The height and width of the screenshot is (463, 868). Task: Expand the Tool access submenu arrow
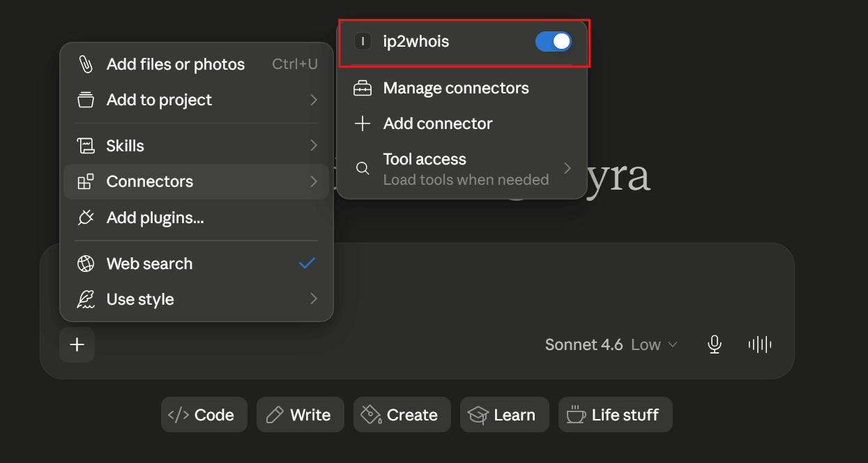(x=568, y=168)
